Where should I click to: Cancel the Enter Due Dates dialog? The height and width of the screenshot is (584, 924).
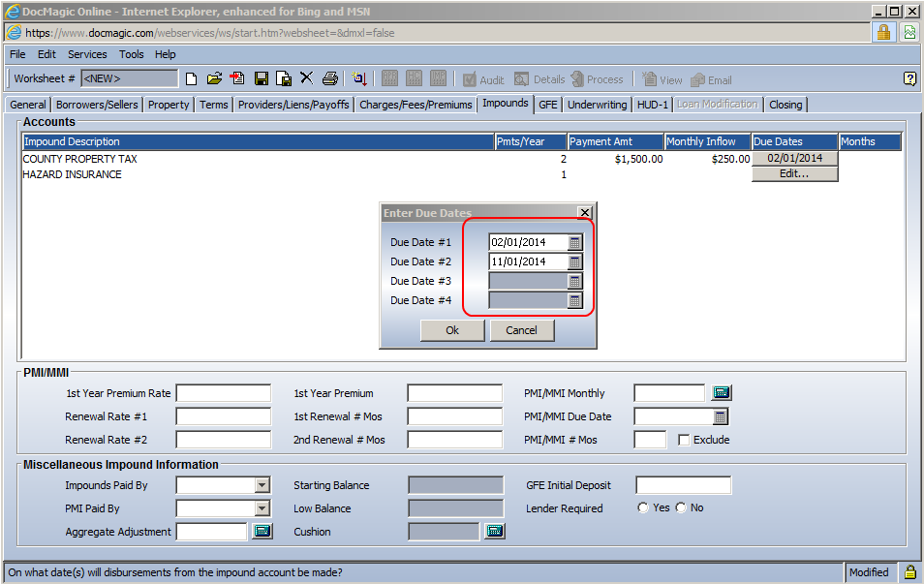[521, 330]
